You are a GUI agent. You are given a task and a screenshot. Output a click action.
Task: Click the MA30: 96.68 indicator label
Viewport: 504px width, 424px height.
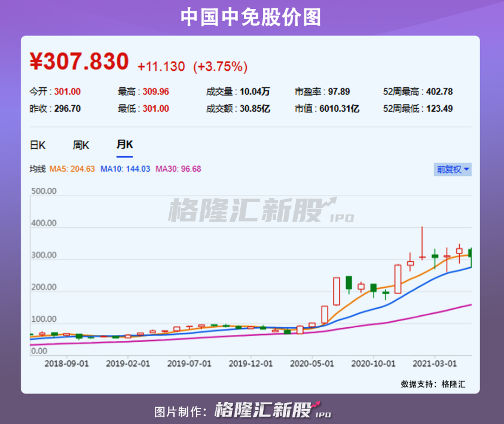[178, 169]
